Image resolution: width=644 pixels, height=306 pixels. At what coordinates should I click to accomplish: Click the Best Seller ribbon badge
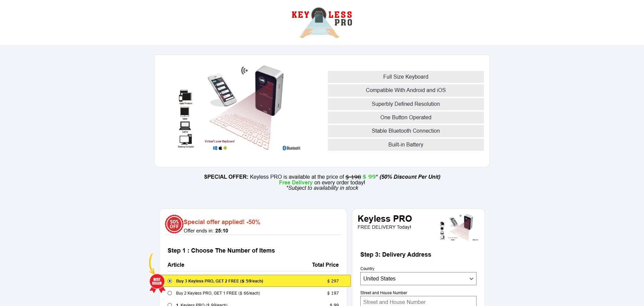point(157,283)
